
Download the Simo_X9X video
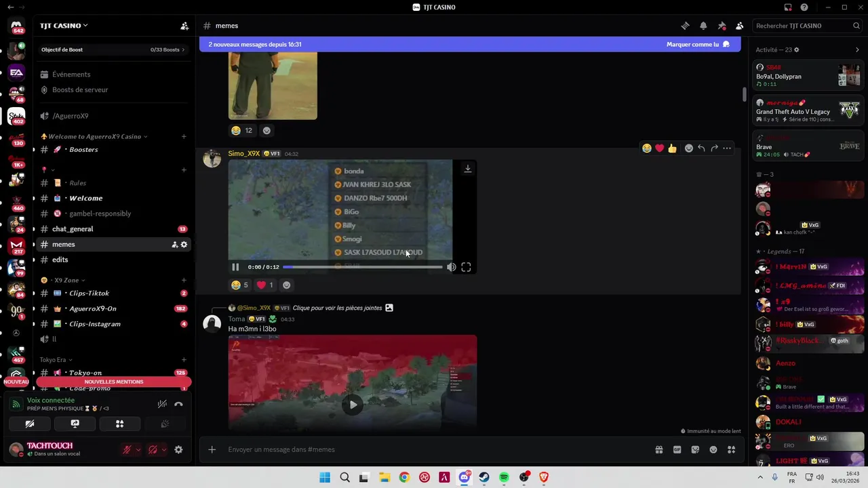click(x=467, y=169)
